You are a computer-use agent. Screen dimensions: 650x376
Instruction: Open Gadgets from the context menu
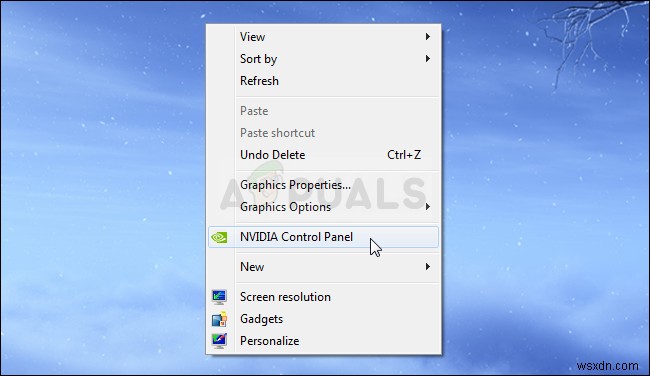pos(323,319)
